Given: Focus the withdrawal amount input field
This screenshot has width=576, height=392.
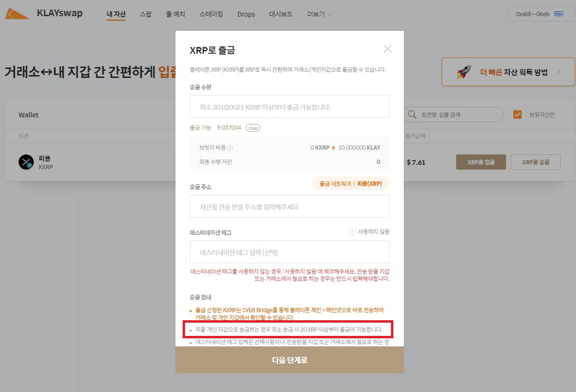Looking at the screenshot, I should [290, 106].
